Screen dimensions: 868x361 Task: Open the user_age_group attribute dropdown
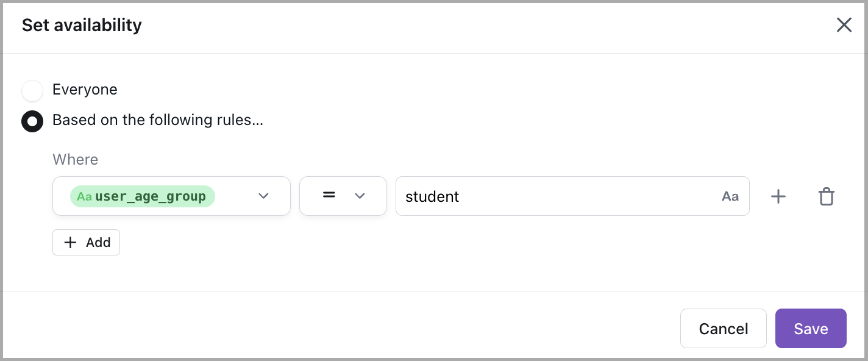tap(171, 196)
